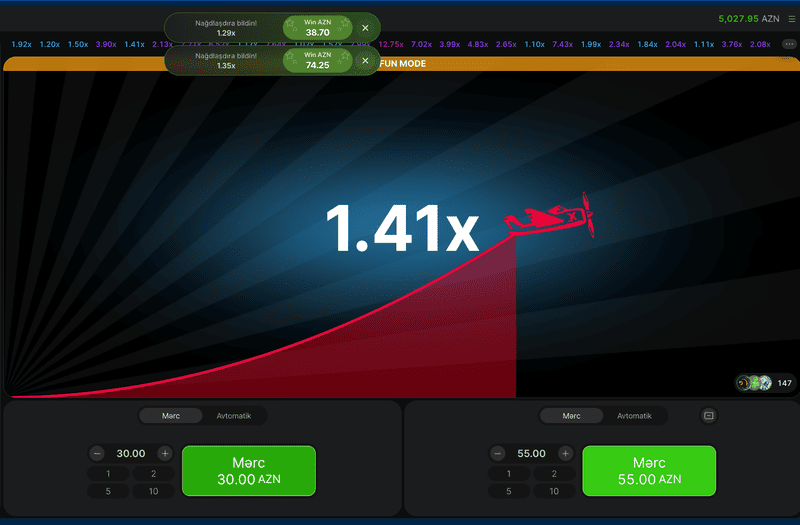
Task: Choose quick amount 10 in the left panel
Action: click(x=154, y=491)
